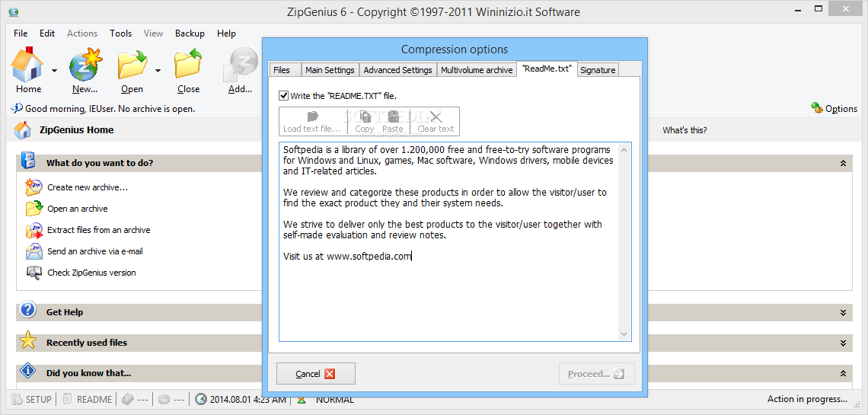Open the Backup menu
The width and height of the screenshot is (868, 415).
tap(190, 34)
